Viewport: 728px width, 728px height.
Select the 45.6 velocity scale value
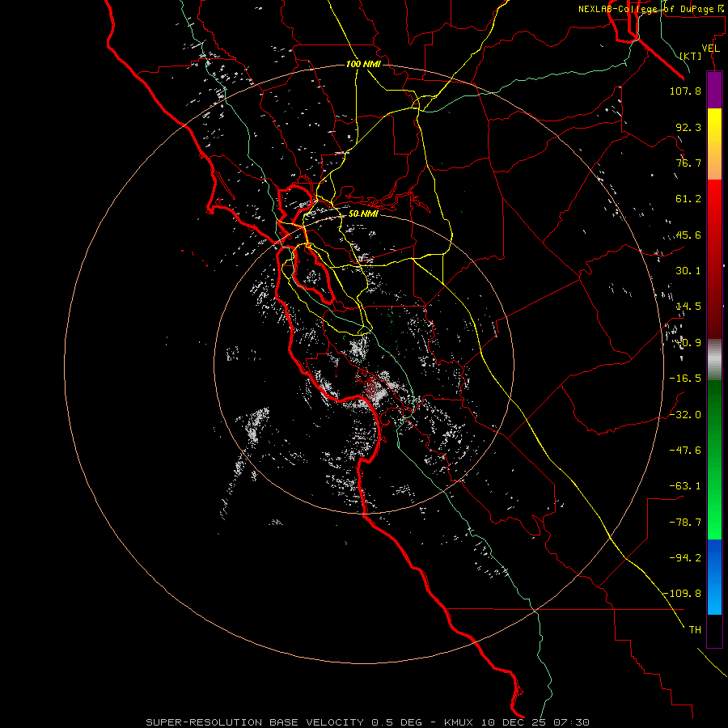pos(688,235)
